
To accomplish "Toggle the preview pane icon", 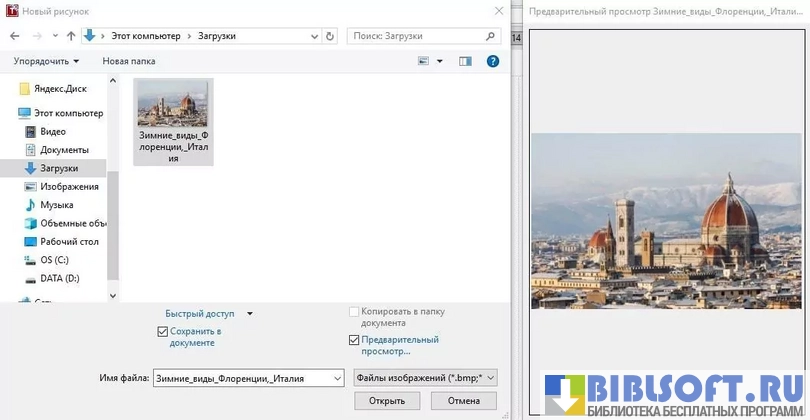I will [x=465, y=61].
